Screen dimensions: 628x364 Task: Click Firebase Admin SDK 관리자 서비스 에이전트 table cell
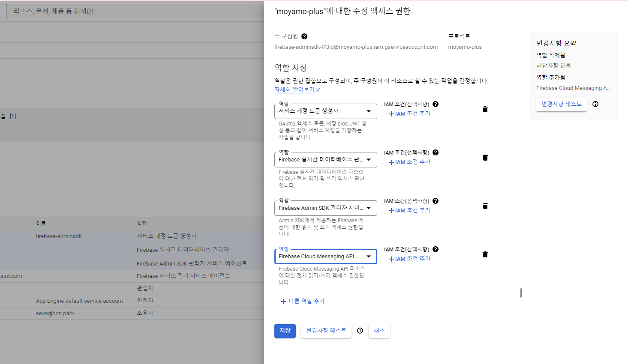pyautogui.click(x=192, y=264)
